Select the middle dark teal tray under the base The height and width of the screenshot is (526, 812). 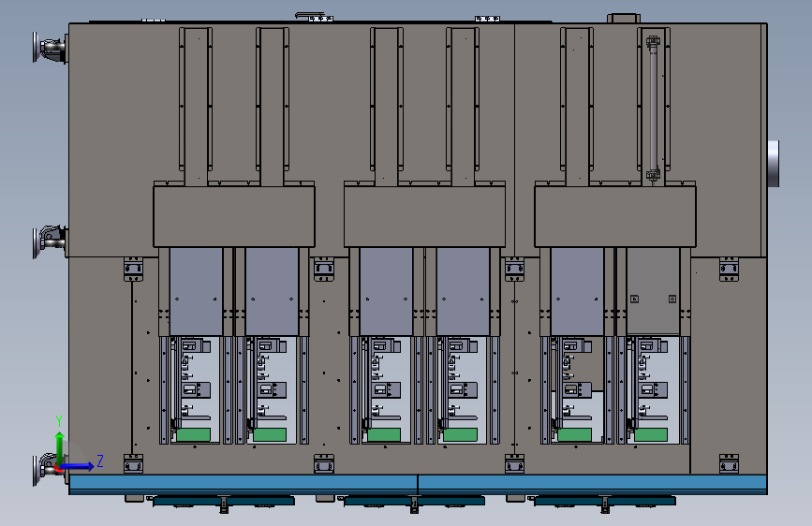click(414, 500)
